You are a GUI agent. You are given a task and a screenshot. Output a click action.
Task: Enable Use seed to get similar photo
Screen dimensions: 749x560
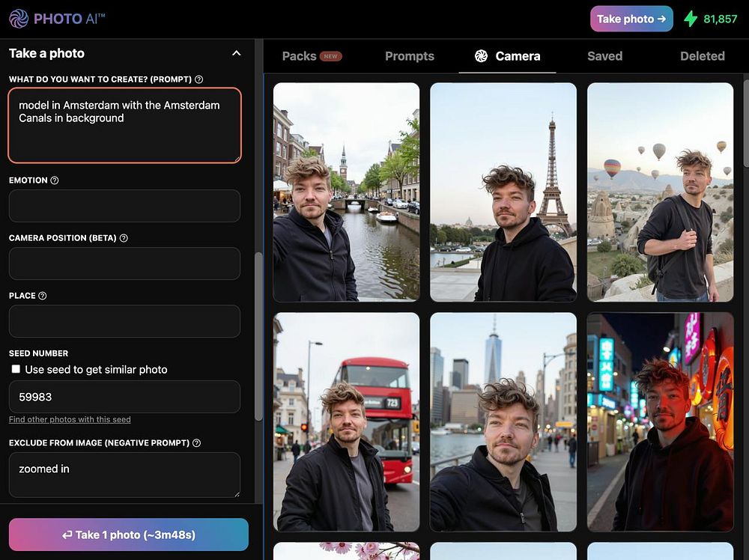pos(16,369)
